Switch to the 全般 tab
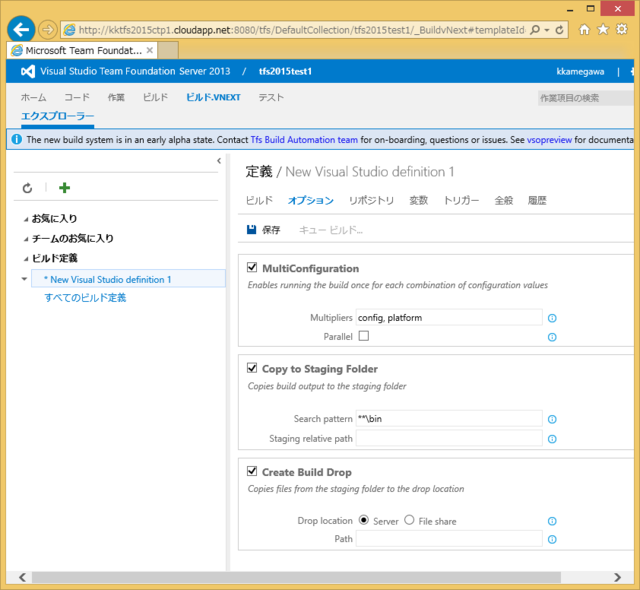The image size is (640, 590). click(504, 200)
